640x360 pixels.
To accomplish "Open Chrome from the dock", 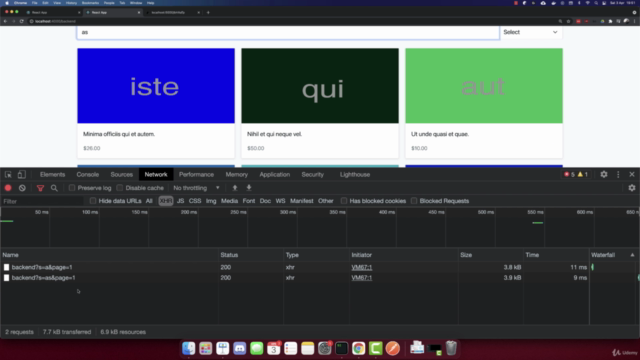I will [x=358, y=348].
